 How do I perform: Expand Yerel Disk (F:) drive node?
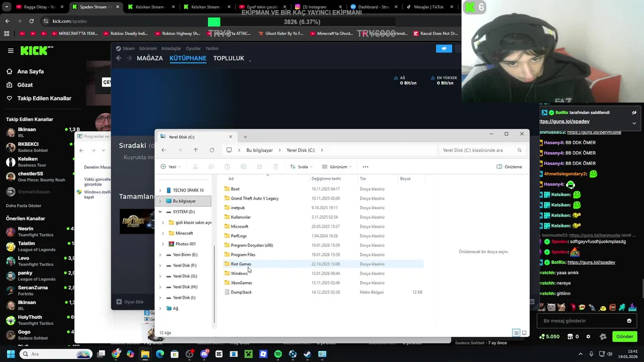tap(160, 265)
